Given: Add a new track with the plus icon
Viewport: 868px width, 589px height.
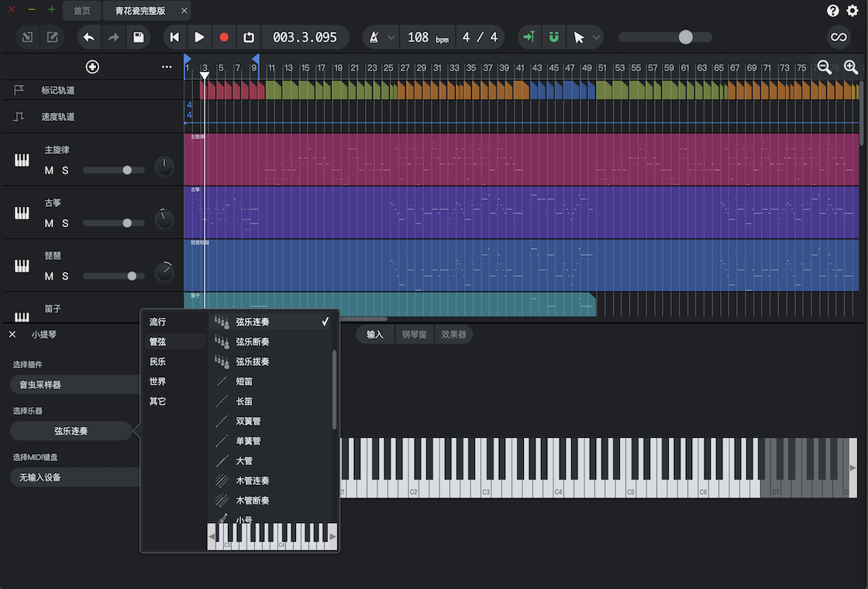Looking at the screenshot, I should pyautogui.click(x=92, y=67).
